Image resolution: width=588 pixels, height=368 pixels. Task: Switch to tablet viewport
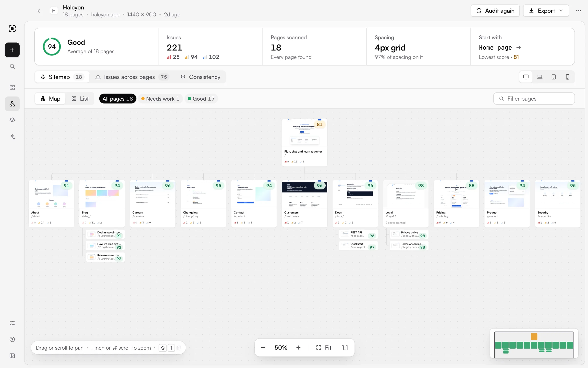coord(554,77)
